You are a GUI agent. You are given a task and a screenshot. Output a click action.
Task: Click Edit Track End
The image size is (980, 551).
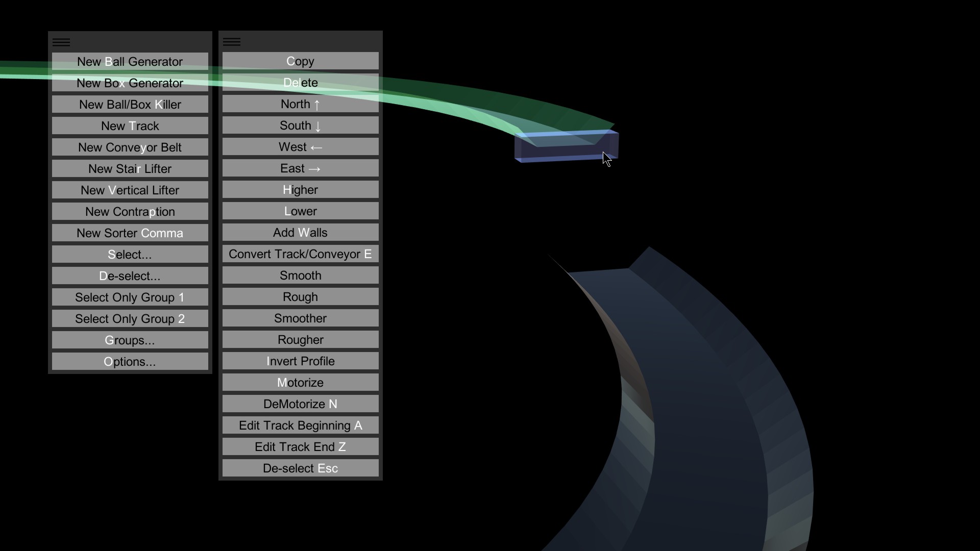pos(301,447)
